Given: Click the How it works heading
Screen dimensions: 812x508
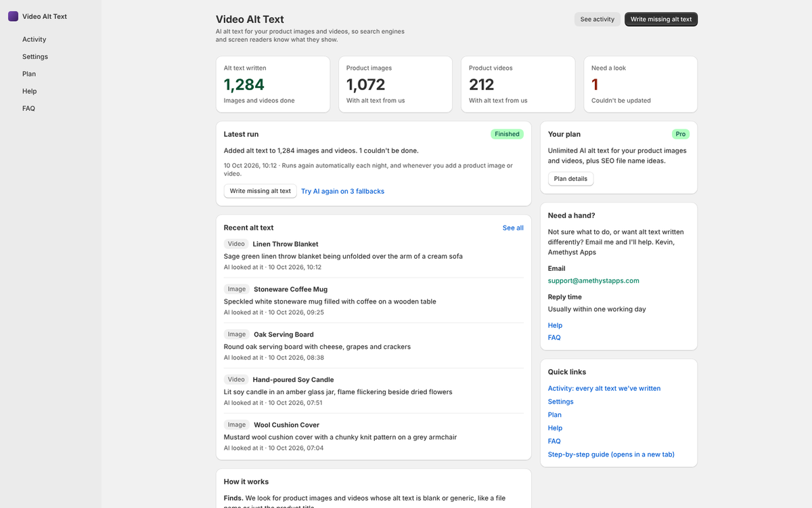Looking at the screenshot, I should (x=246, y=482).
